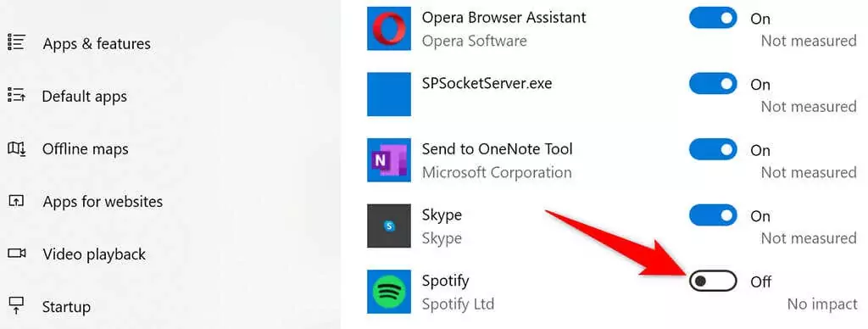Image resolution: width=868 pixels, height=329 pixels.
Task: Click Not measured status for OneNote Tool
Action: 809,172
